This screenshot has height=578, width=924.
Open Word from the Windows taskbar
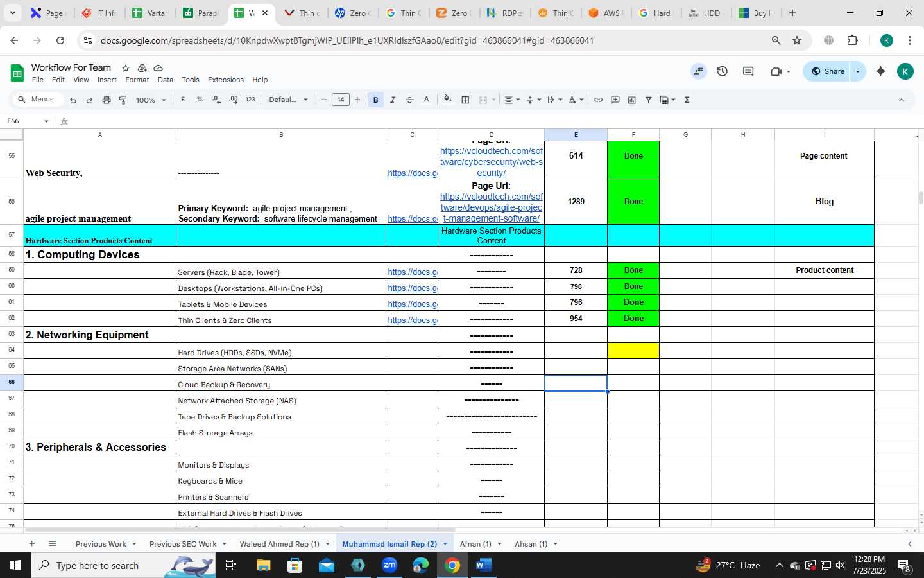484,565
